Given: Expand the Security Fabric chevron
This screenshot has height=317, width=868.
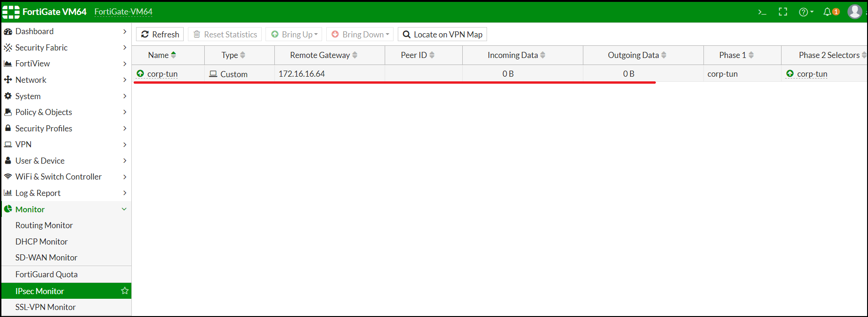Looking at the screenshot, I should click(125, 48).
